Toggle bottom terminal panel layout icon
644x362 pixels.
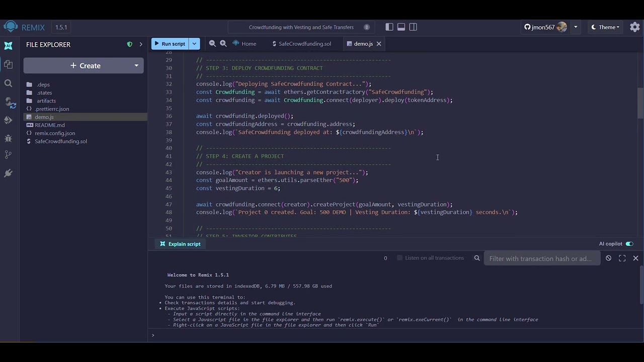point(401,27)
